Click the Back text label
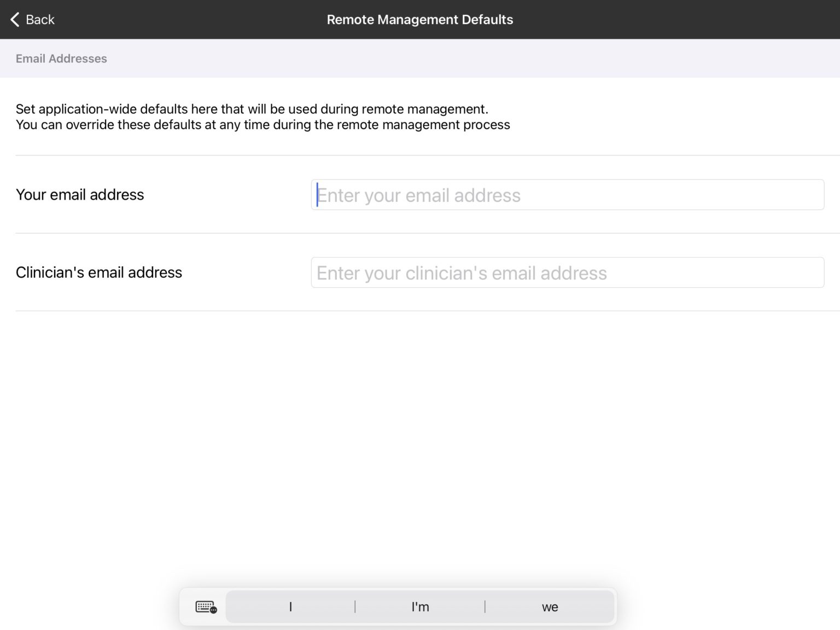The height and width of the screenshot is (630, 840). 40,20
